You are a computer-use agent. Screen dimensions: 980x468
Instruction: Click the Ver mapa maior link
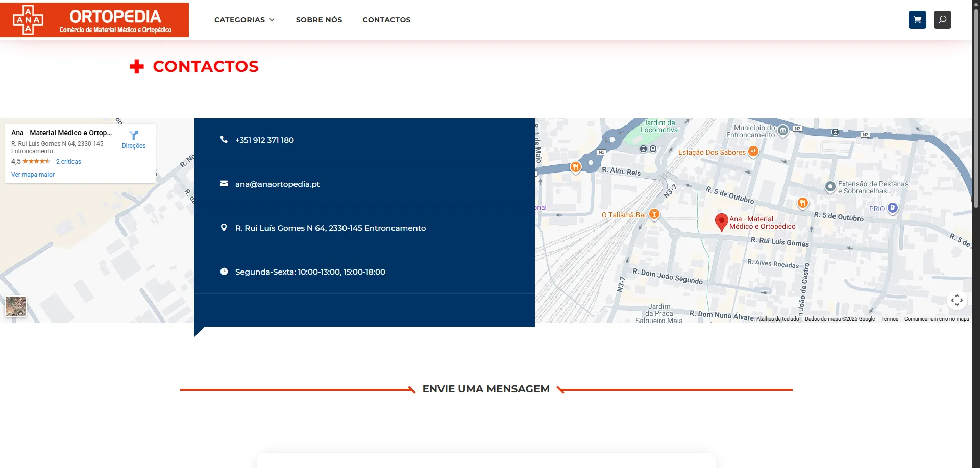(x=33, y=175)
